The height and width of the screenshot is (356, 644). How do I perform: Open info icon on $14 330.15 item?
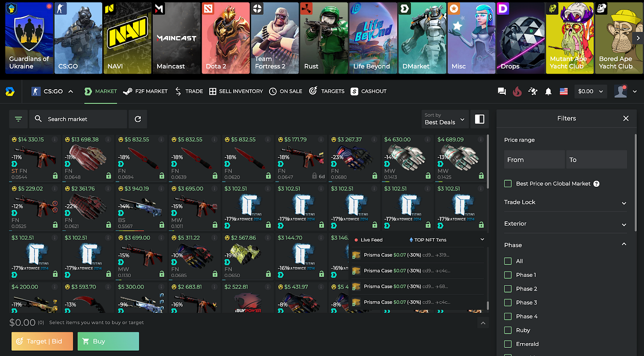(55, 139)
